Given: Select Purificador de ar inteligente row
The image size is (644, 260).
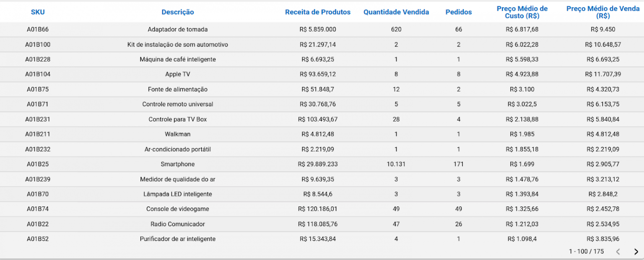Looking at the screenshot, I should [178, 239].
